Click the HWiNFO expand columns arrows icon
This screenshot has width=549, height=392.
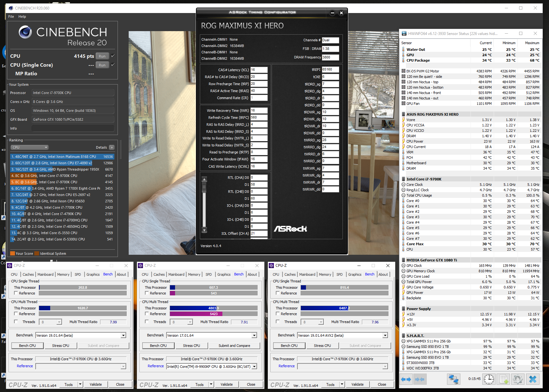pos(406,379)
